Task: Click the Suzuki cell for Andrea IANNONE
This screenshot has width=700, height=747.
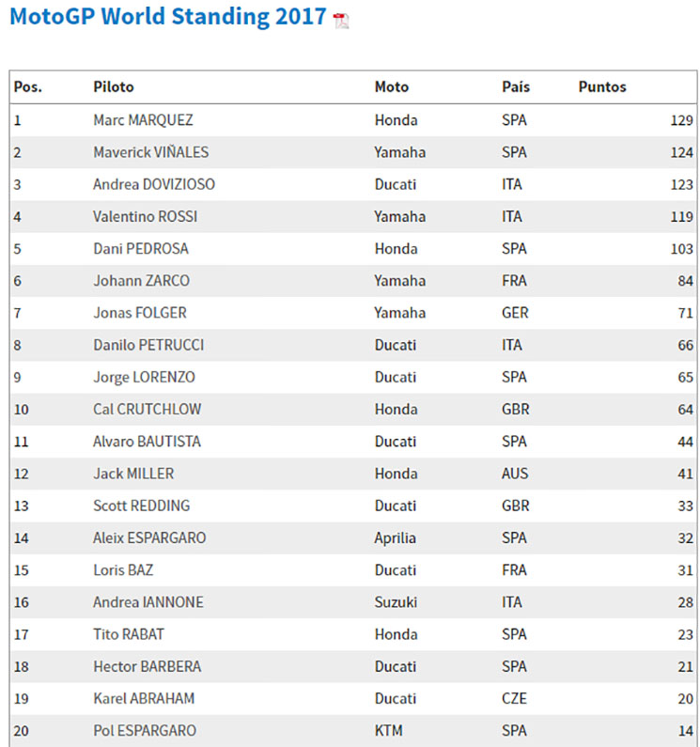Action: (396, 602)
